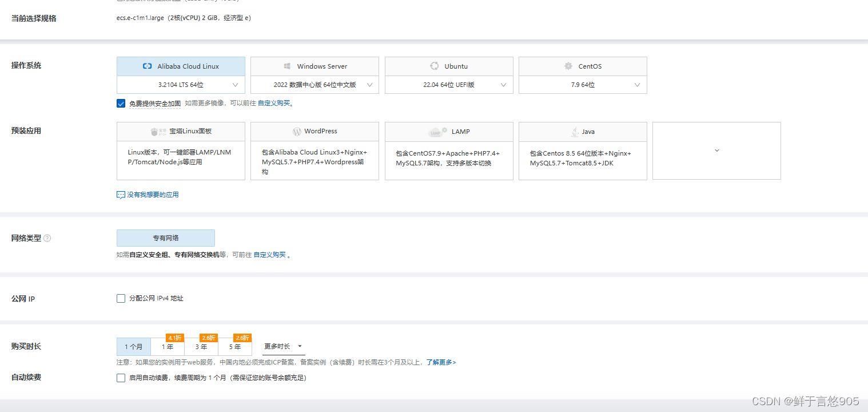This screenshot has width=868, height=412.
Task: Click the Alibaba Cloud Linux logo icon
Action: pyautogui.click(x=147, y=66)
